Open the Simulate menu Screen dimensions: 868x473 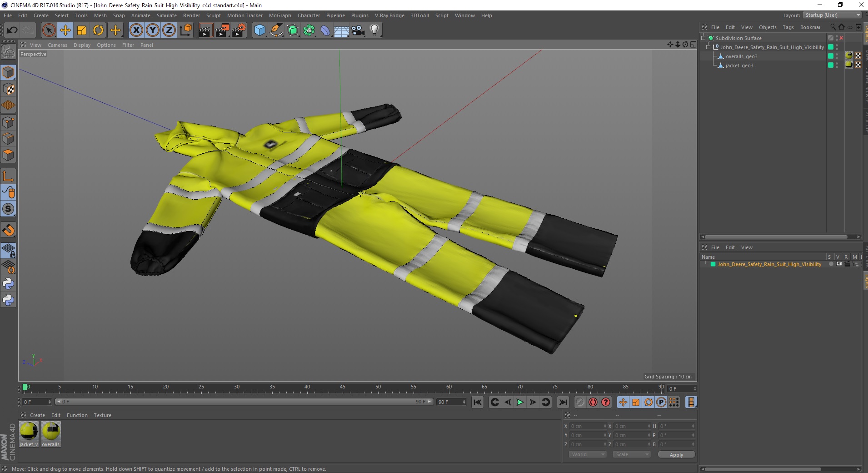(x=167, y=15)
